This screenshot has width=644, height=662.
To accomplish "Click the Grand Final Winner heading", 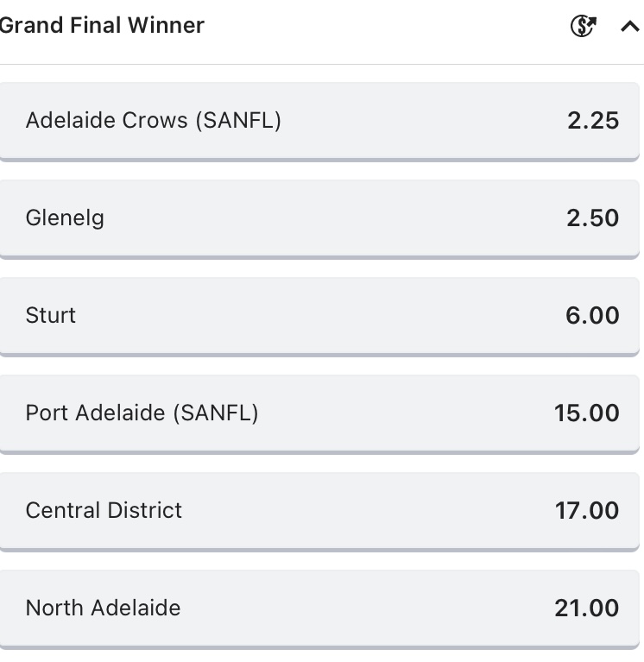I will [102, 25].
